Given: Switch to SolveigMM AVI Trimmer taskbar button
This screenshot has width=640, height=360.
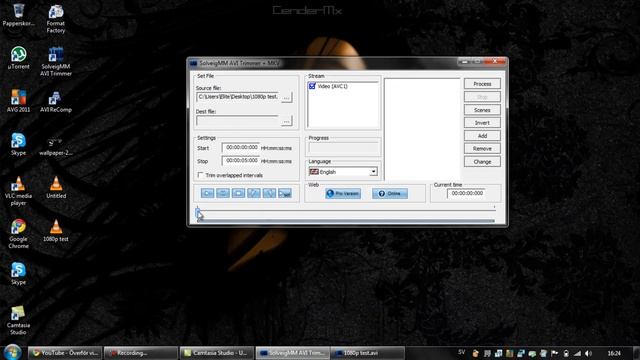Looking at the screenshot, I should pyautogui.click(x=293, y=353).
